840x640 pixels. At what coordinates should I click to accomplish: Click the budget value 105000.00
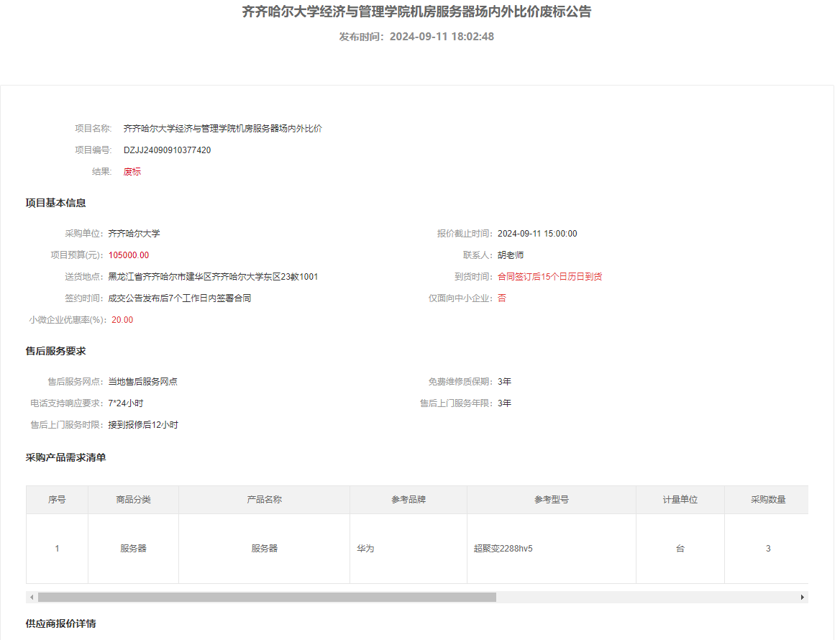point(129,255)
